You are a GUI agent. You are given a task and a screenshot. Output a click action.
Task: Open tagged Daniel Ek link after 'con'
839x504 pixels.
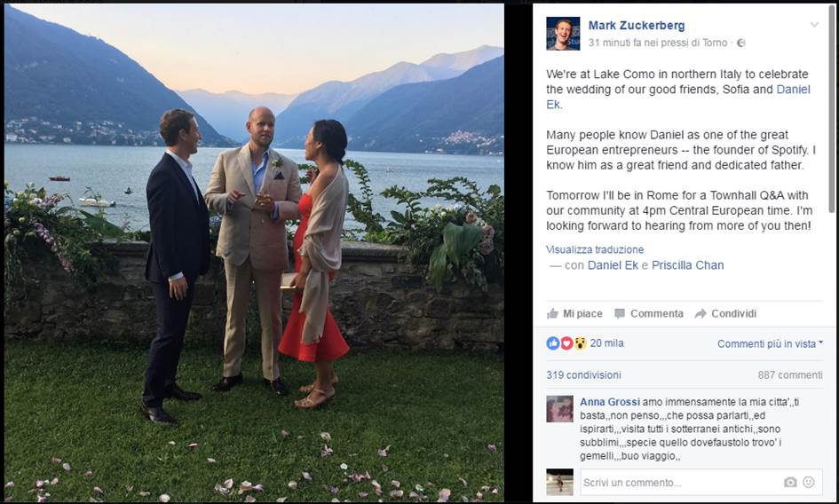pyautogui.click(x=613, y=265)
